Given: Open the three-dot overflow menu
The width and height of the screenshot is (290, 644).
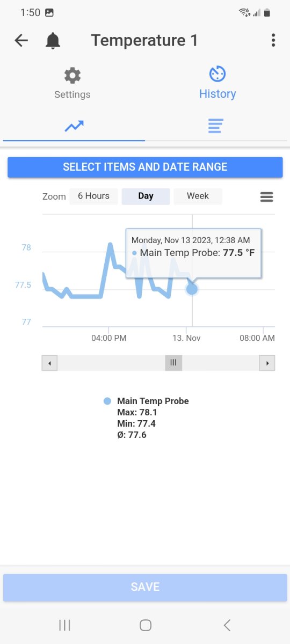Looking at the screenshot, I should (273, 40).
